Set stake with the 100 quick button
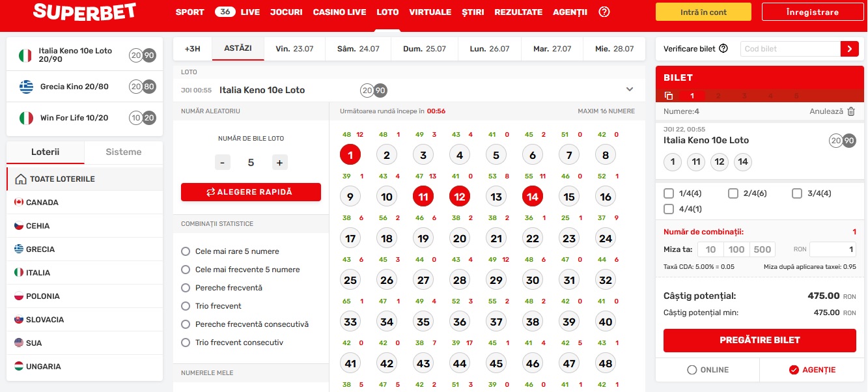 [736, 249]
